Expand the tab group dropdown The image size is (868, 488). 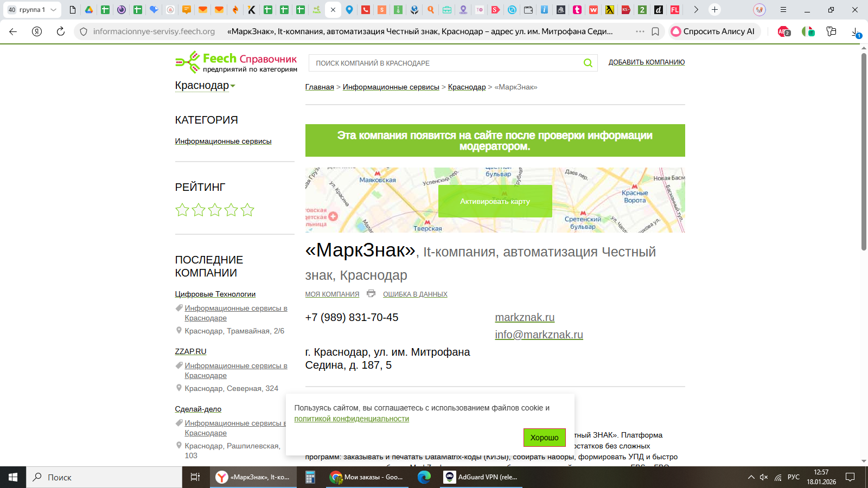[53, 10]
